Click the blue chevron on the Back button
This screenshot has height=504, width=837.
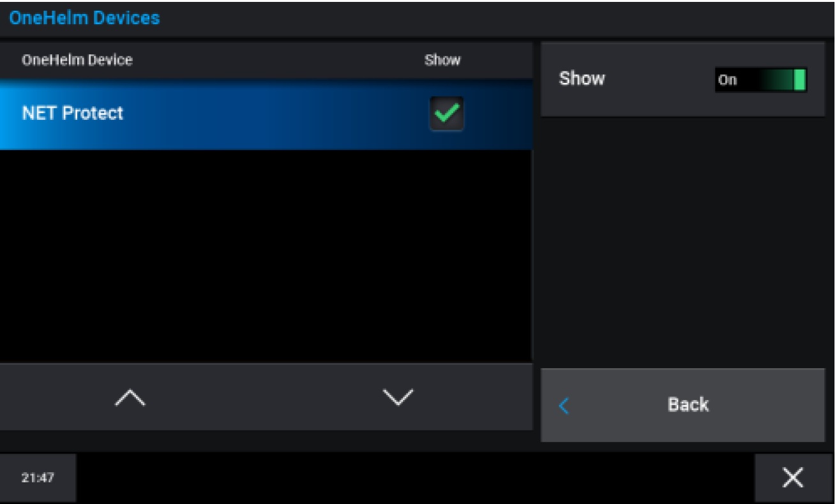coord(563,406)
